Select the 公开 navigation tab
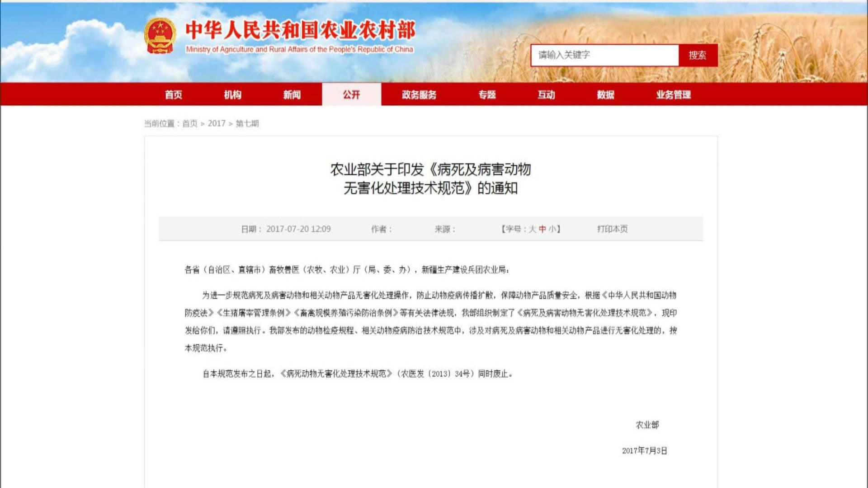This screenshot has height=488, width=868. click(x=351, y=94)
